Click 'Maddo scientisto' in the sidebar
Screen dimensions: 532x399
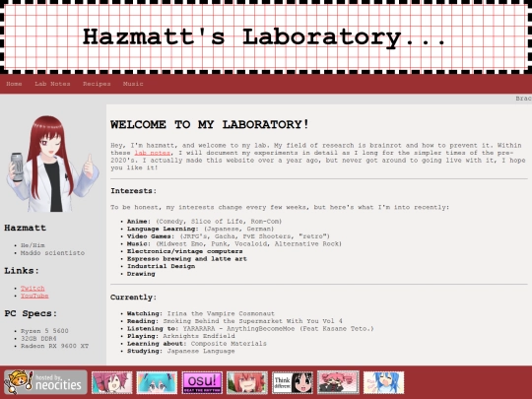[x=52, y=253]
